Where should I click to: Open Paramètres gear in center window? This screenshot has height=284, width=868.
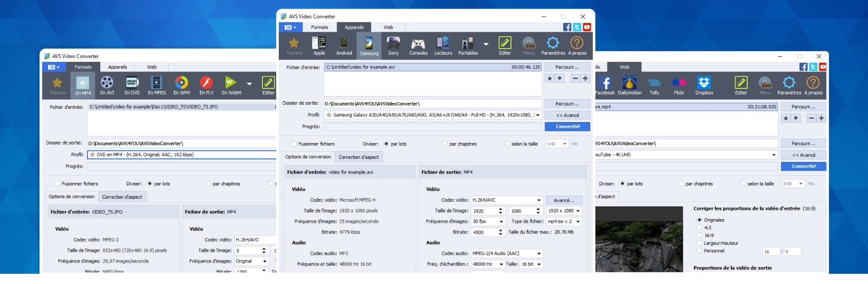553,45
